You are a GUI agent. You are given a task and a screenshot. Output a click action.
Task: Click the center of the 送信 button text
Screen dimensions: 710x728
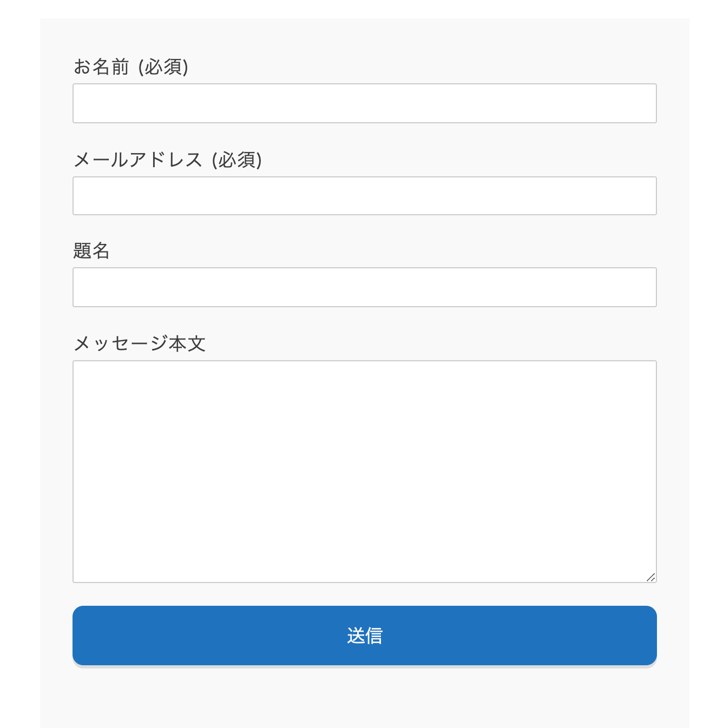(x=365, y=636)
